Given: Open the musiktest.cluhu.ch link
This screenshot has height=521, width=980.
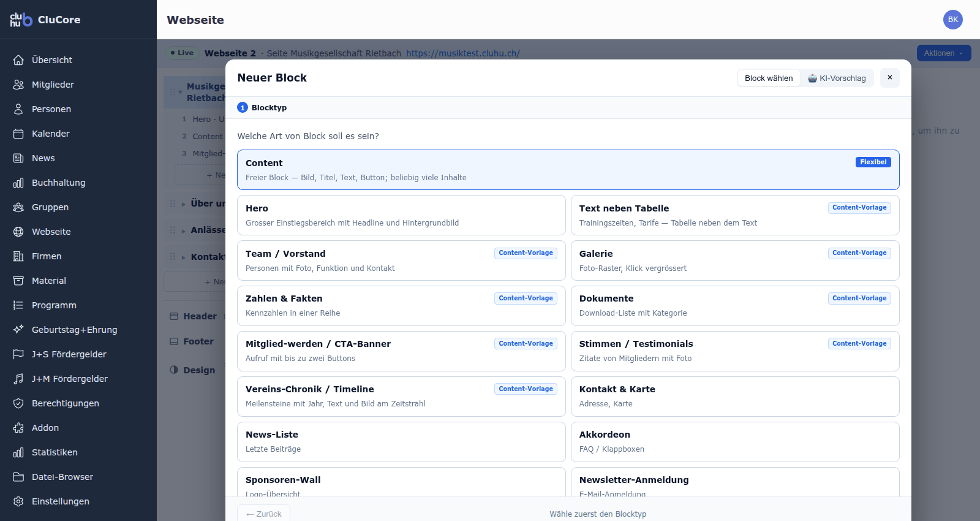Looking at the screenshot, I should [x=463, y=53].
